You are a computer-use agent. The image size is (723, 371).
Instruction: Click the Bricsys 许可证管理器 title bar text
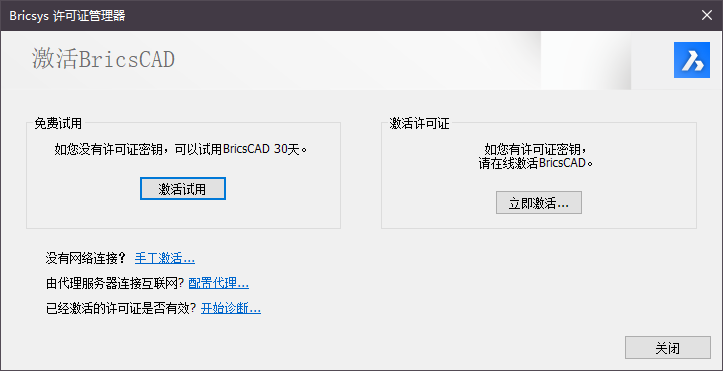[x=67, y=16]
